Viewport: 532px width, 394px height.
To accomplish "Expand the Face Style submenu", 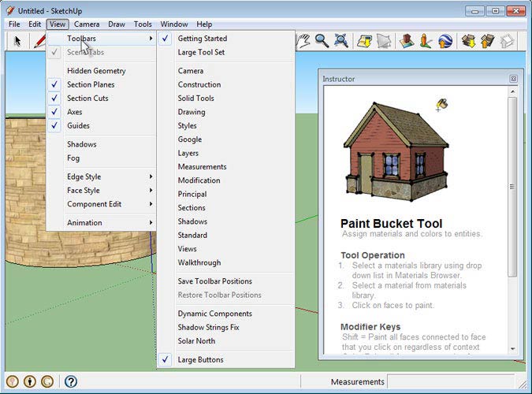I will [x=84, y=190].
